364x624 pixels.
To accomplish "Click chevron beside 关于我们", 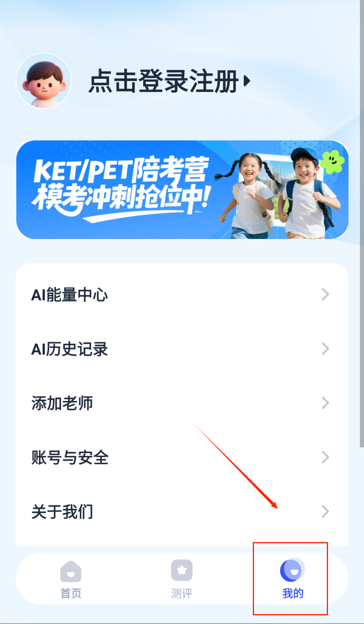I will click(x=325, y=511).
